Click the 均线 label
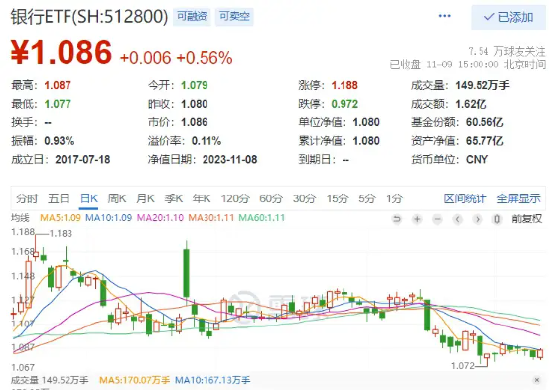This screenshot has width=550, height=391. click(x=20, y=218)
